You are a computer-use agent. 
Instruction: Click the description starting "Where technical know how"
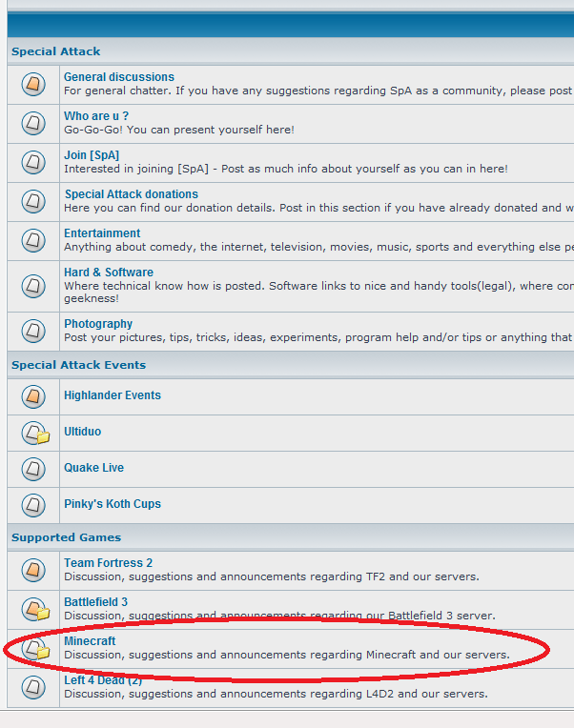click(x=318, y=292)
